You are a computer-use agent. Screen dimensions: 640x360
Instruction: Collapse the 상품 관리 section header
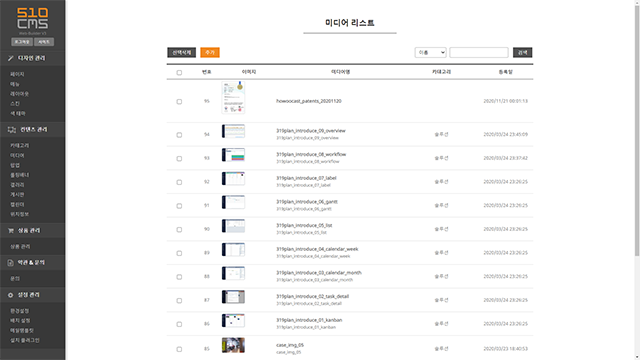32,231
